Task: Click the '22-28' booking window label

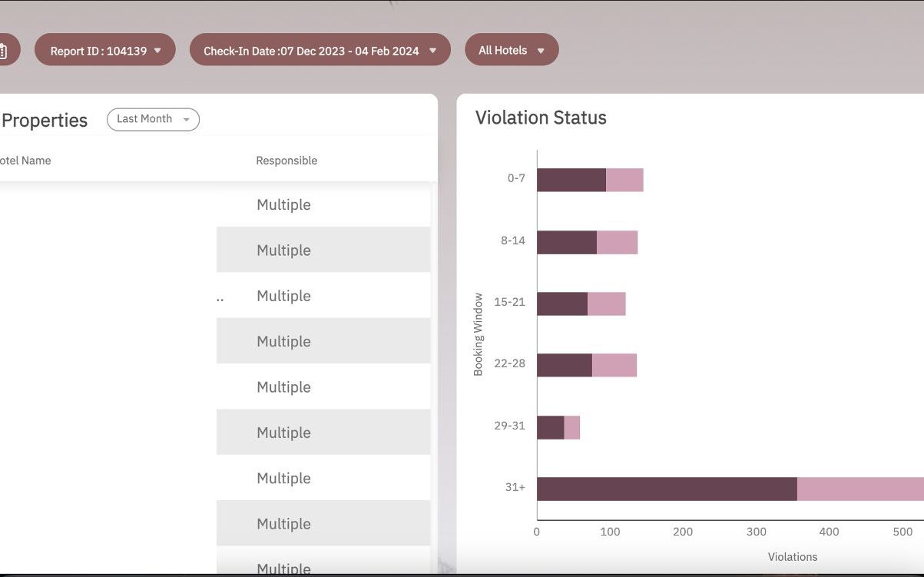Action: tap(510, 363)
